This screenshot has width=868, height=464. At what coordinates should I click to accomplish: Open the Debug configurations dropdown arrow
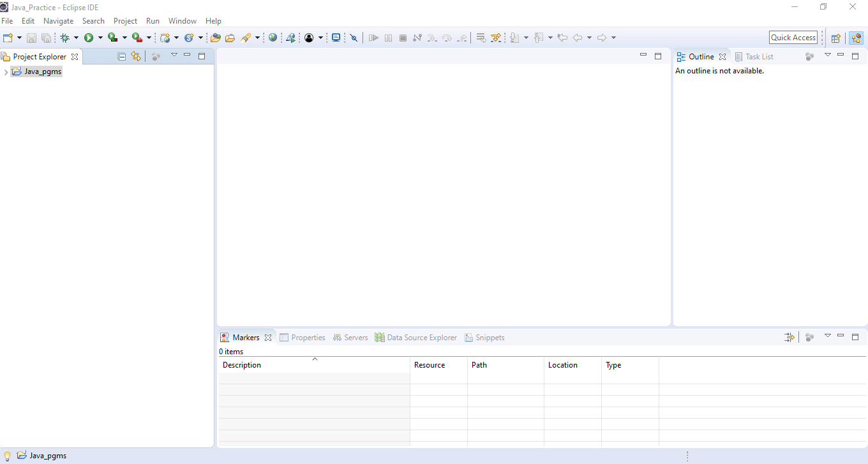[x=76, y=38]
